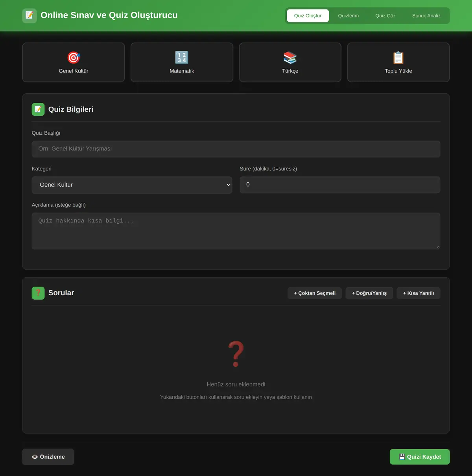Add a Doğru/Yanlış question
This screenshot has width=472, height=476.
coord(369,293)
